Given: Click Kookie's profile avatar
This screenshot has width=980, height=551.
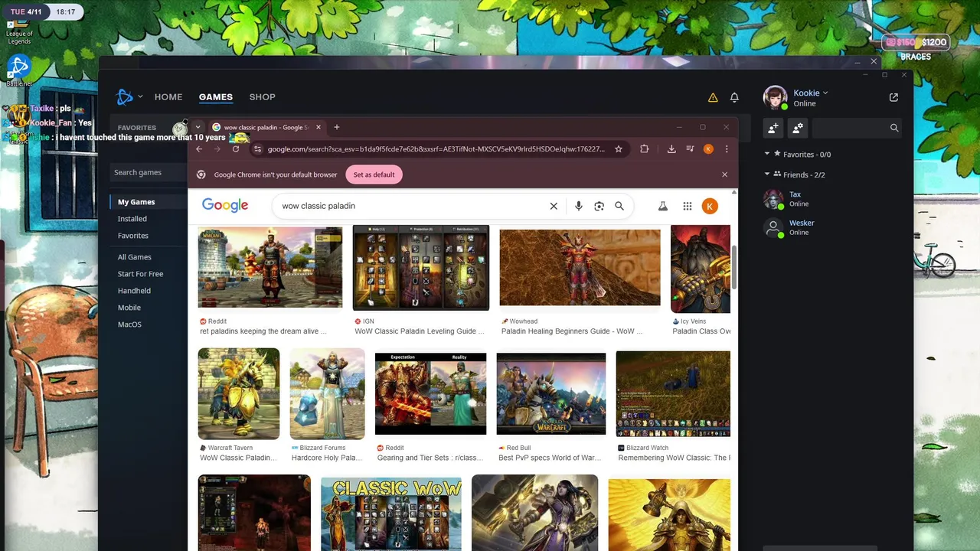Looking at the screenshot, I should [x=775, y=98].
